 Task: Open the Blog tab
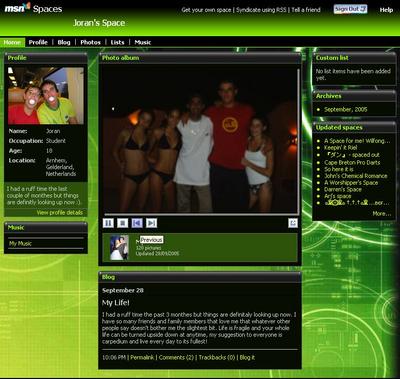[64, 42]
